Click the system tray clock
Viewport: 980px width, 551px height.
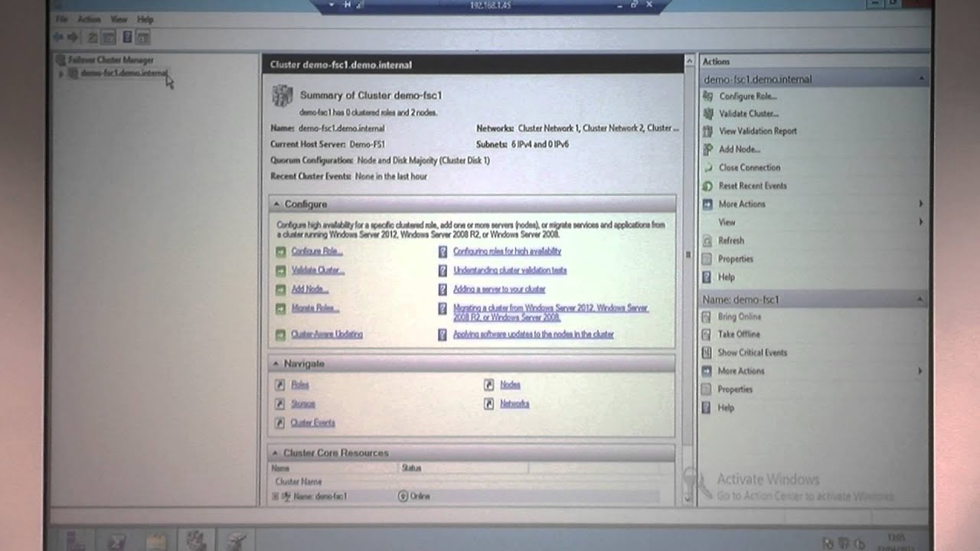(895, 541)
